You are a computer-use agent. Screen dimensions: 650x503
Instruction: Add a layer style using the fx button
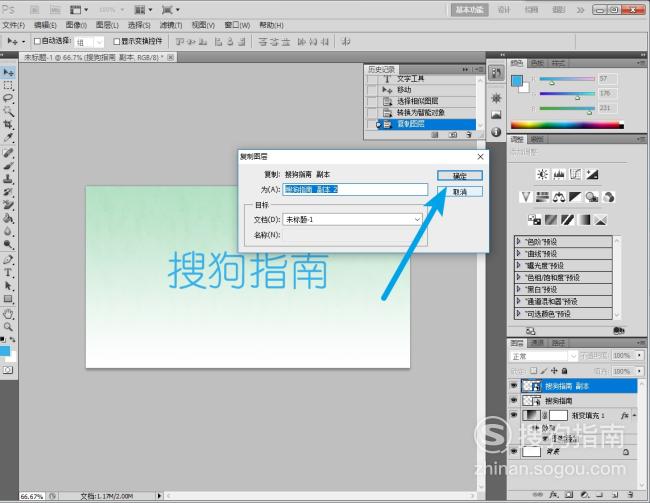click(x=553, y=495)
